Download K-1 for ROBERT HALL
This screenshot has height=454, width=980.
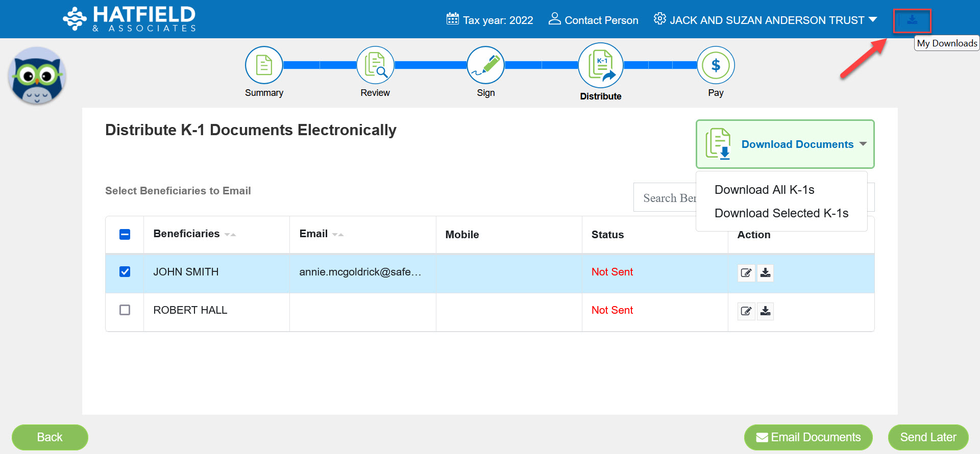765,311
